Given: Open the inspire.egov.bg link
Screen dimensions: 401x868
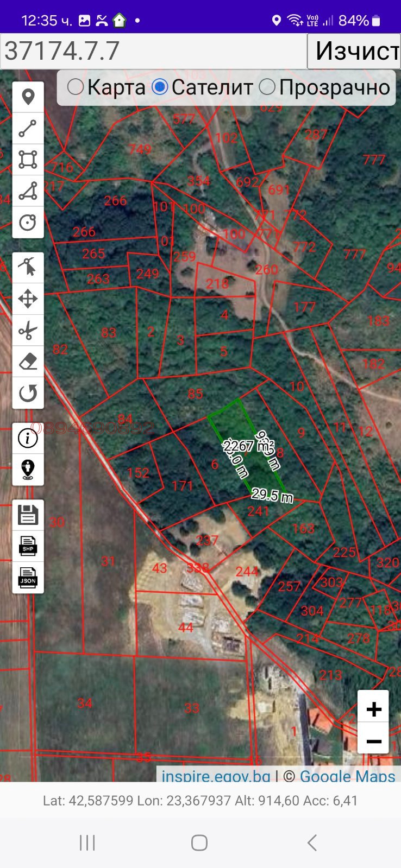Looking at the screenshot, I should tap(216, 776).
